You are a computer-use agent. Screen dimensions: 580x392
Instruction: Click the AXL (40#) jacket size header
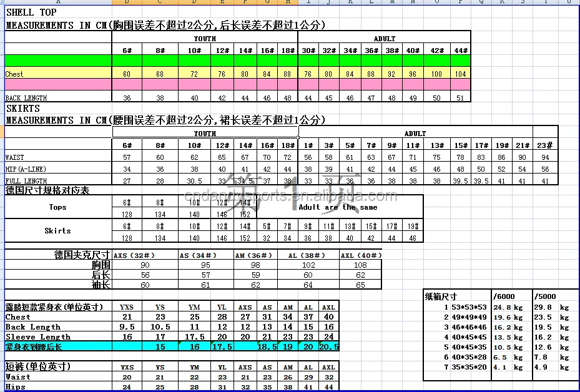pos(360,255)
